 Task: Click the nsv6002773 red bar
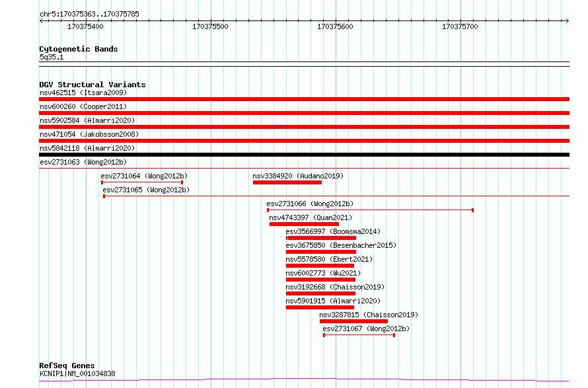(320, 280)
